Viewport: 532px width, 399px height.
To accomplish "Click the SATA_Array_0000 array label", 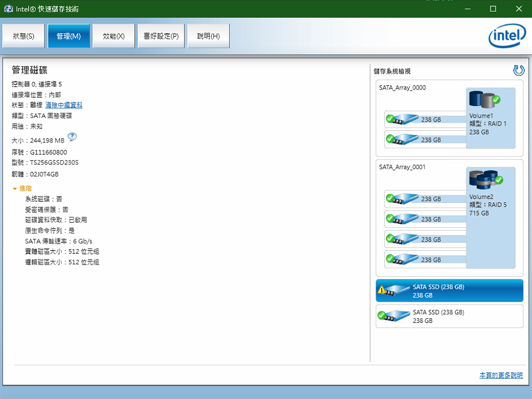I will pos(402,88).
